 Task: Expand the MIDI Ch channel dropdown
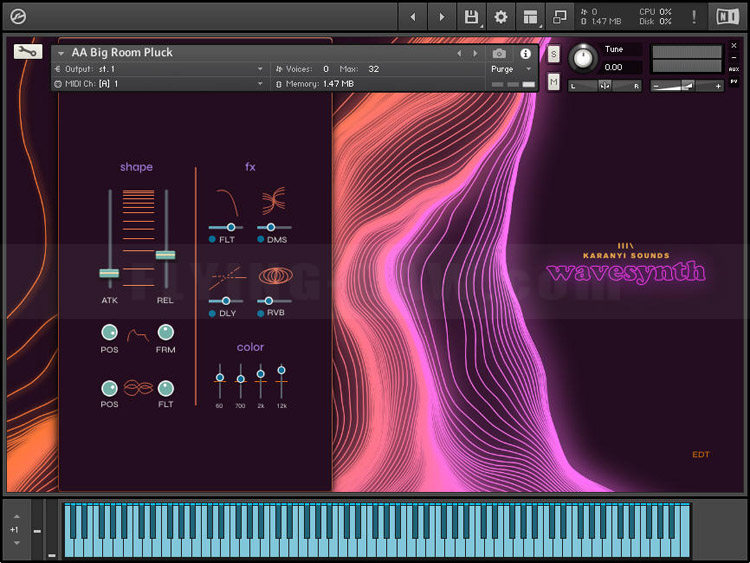[x=260, y=84]
